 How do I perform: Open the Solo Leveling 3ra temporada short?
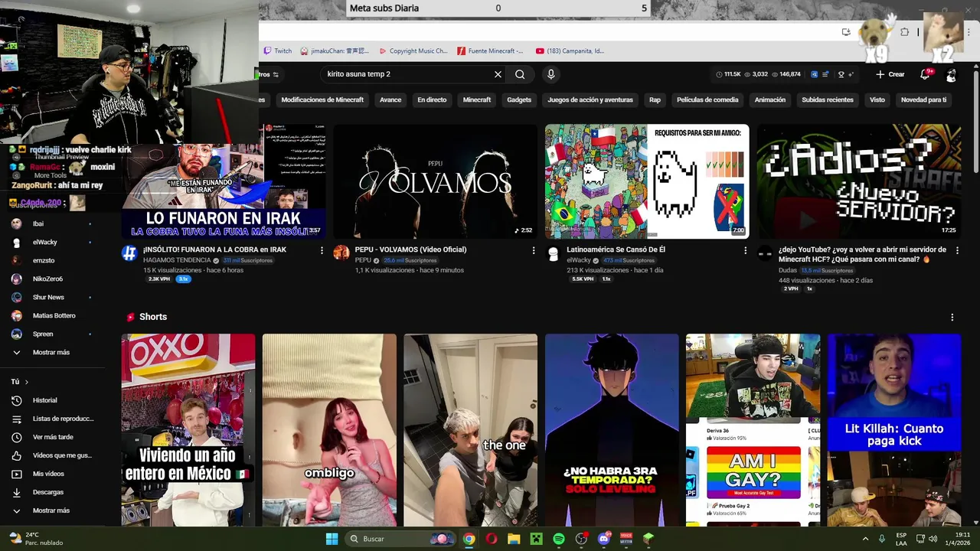[612, 430]
